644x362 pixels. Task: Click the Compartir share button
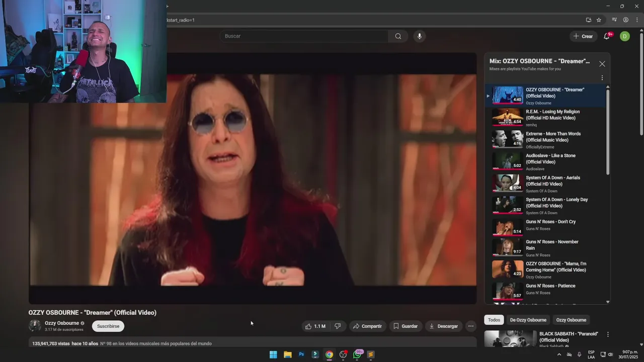pos(367,326)
